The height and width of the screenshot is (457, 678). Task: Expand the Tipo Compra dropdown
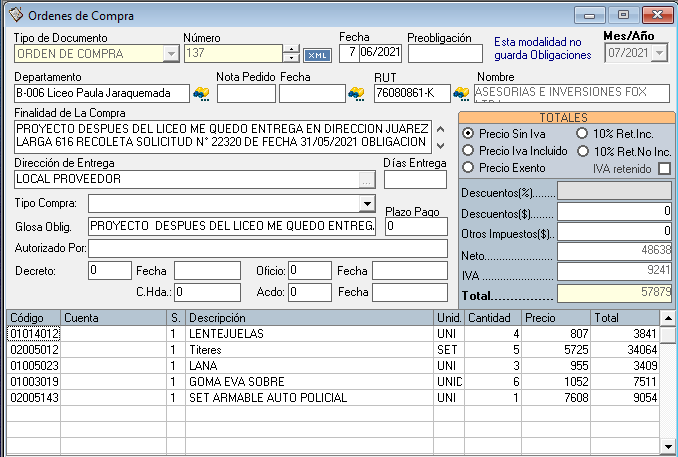tap(367, 203)
